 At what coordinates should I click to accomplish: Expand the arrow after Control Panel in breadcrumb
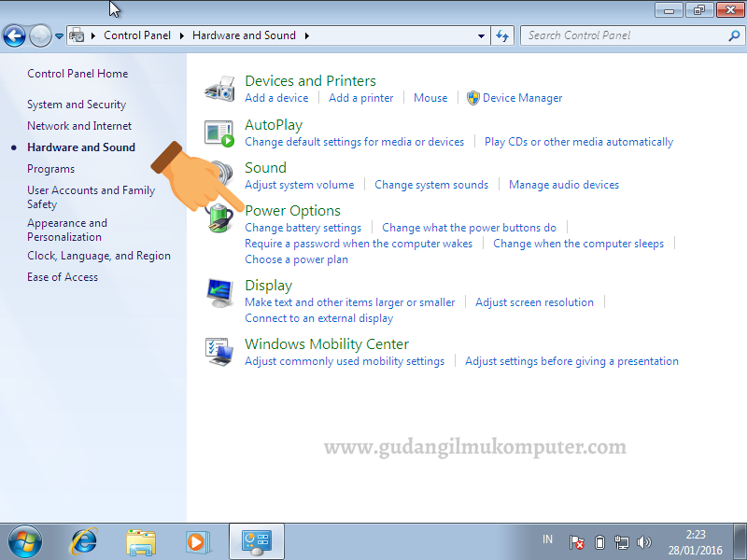181,35
